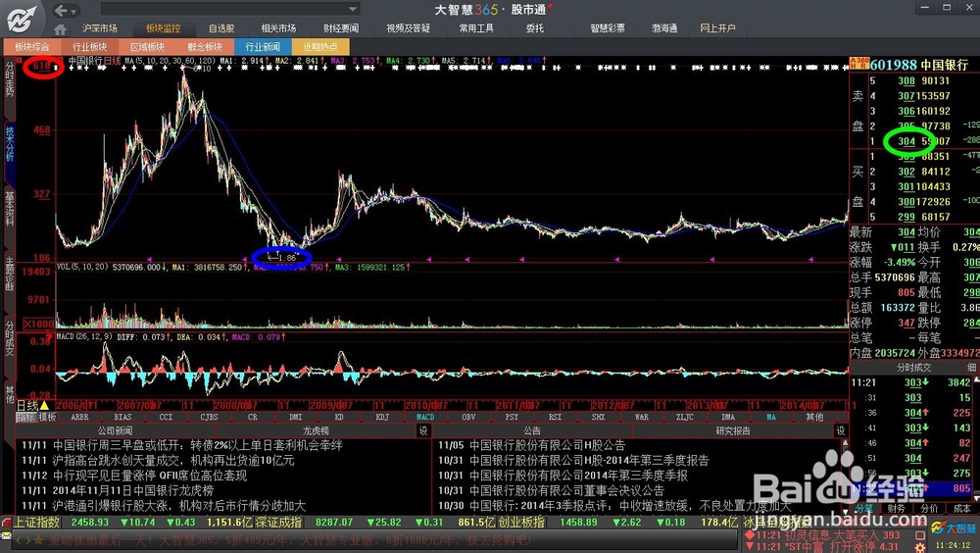Select the 研究报告 tab
The height and width of the screenshot is (553, 980).
click(732, 431)
